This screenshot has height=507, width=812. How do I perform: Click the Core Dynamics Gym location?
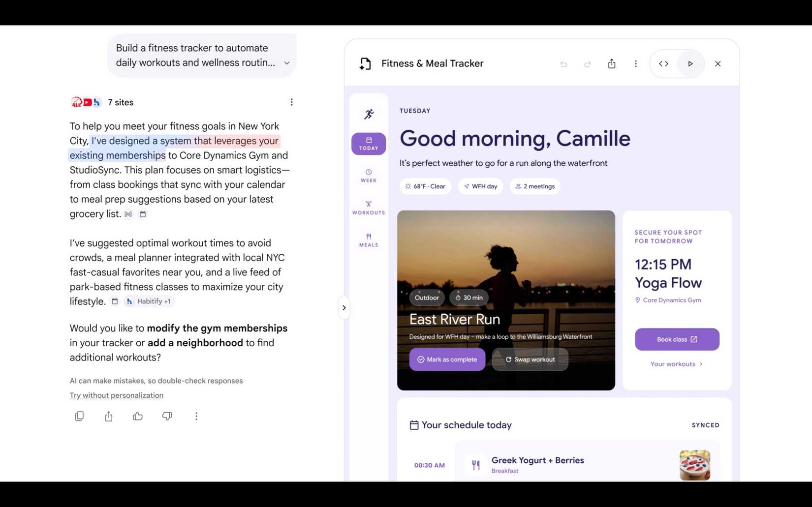pyautogui.click(x=668, y=300)
